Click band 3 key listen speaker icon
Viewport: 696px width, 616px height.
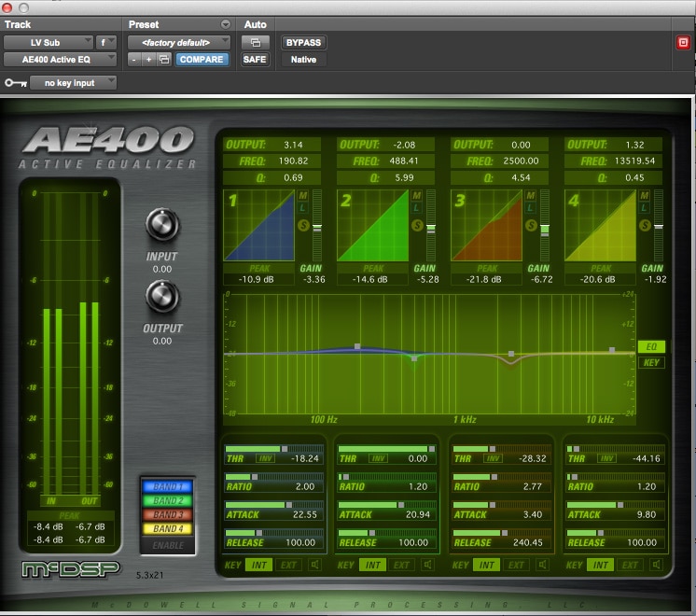543,565
